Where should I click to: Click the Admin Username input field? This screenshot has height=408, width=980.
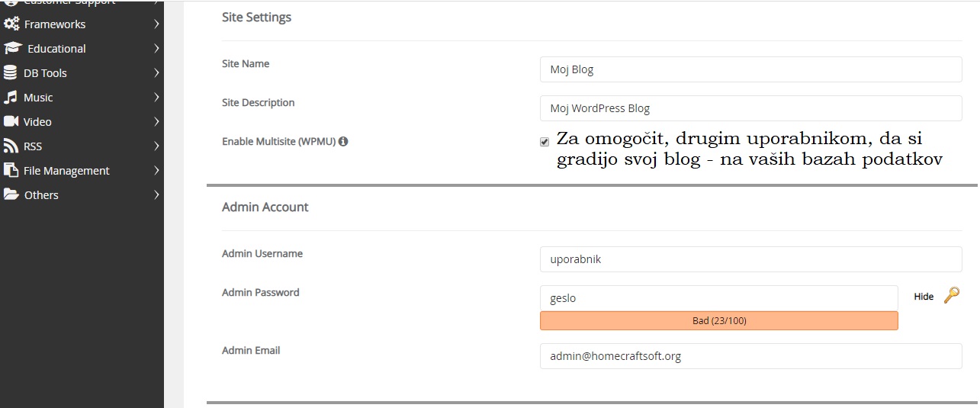(x=751, y=259)
